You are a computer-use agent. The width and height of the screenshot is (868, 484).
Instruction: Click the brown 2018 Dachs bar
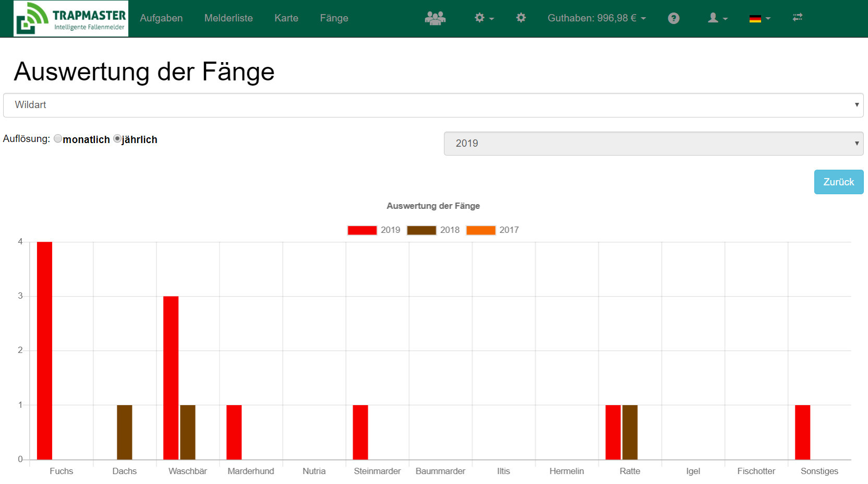(125, 432)
